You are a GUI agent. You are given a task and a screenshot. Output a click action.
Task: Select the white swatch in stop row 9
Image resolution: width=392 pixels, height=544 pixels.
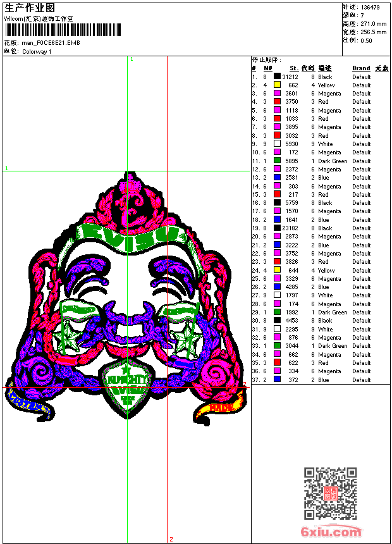pyautogui.click(x=277, y=144)
